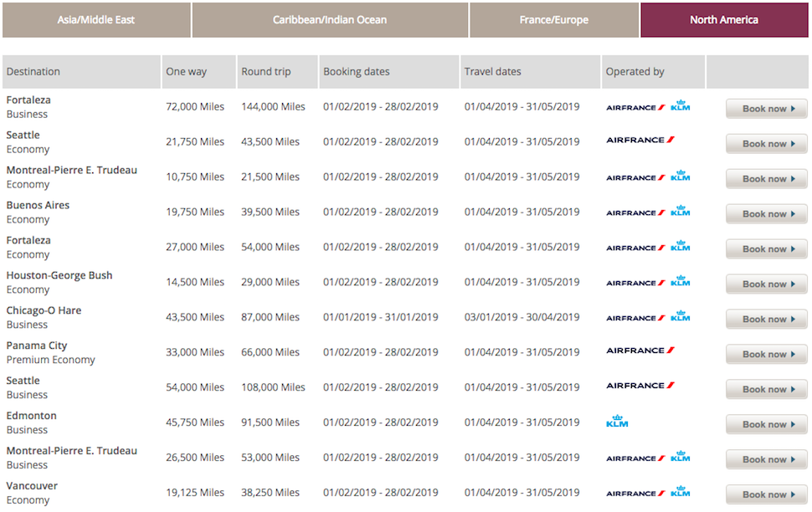Open the Asia/Middle East tab
The width and height of the screenshot is (812, 512).
(96, 20)
